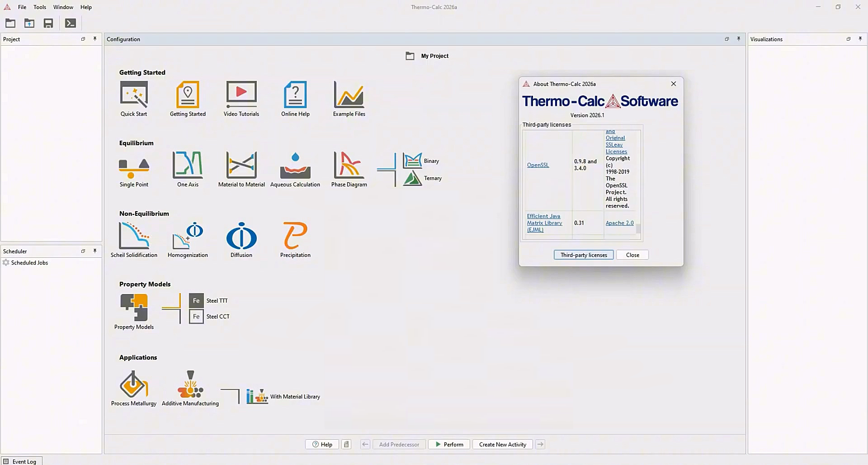Screen dimensions: 868x465
Task: Open the Window menu
Action: click(63, 7)
